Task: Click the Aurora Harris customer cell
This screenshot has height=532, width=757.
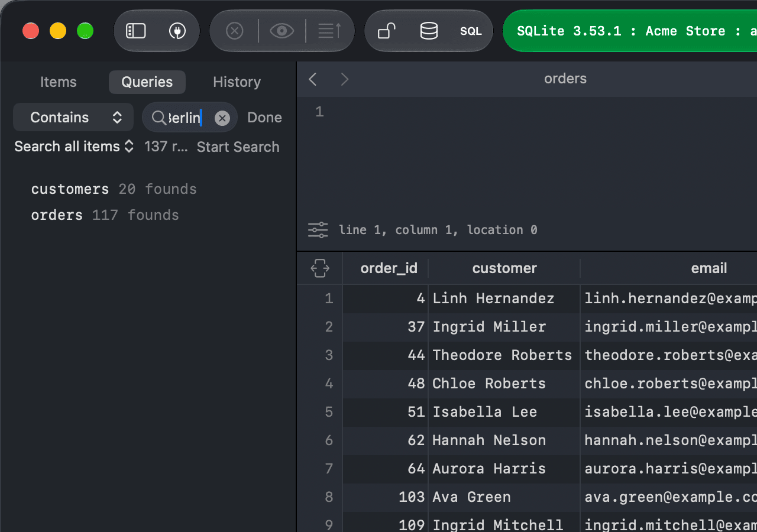Action: click(504, 469)
